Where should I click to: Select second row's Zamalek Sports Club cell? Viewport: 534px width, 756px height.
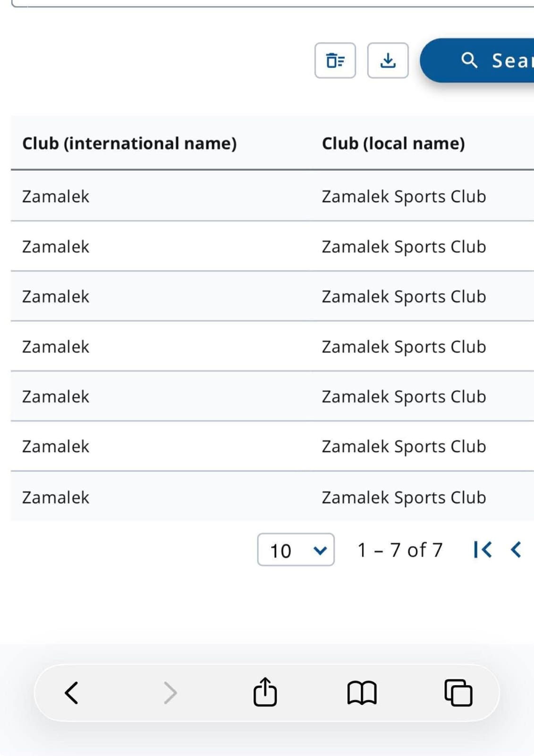tap(404, 247)
